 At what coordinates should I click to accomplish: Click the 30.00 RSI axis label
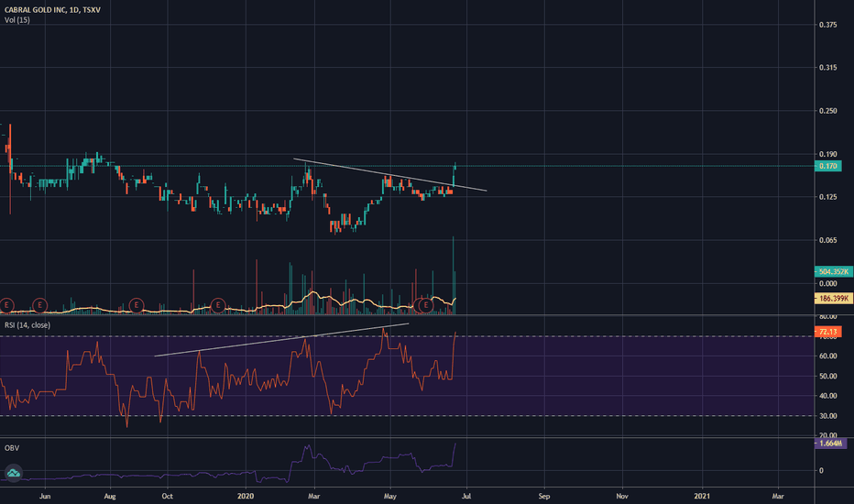click(827, 416)
